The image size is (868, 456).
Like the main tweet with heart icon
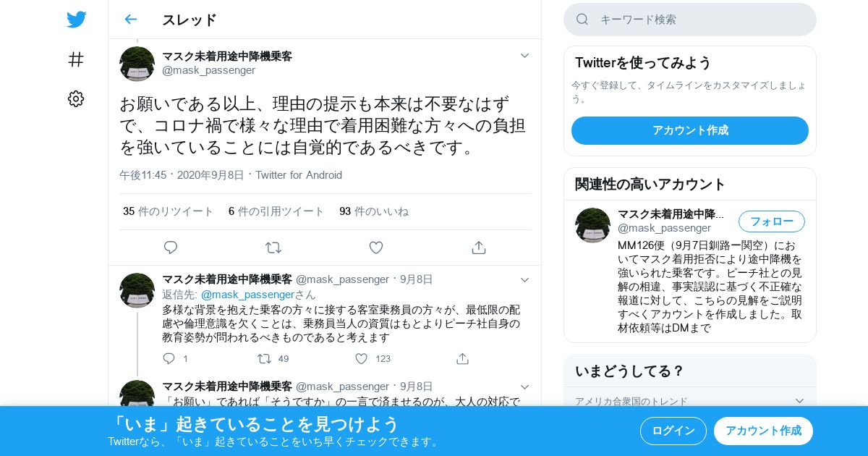pos(376,248)
